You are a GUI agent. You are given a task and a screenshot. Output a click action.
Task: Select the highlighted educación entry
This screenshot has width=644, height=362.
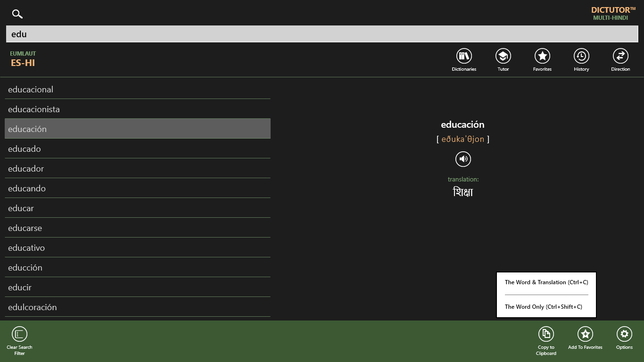138,129
